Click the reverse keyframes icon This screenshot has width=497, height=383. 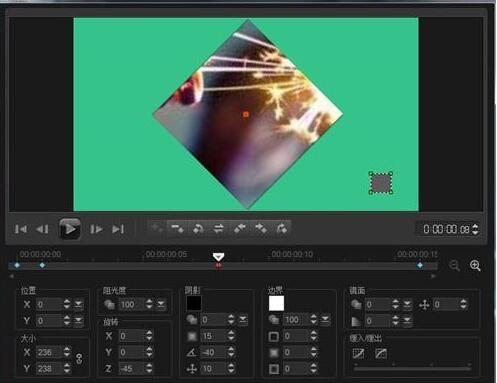point(219,229)
